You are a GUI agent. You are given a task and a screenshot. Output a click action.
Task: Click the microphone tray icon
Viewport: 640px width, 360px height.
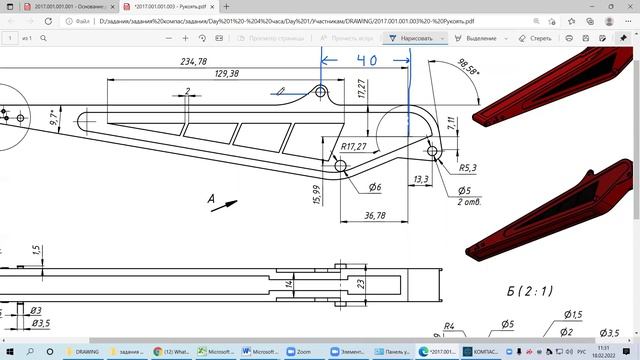click(519, 351)
